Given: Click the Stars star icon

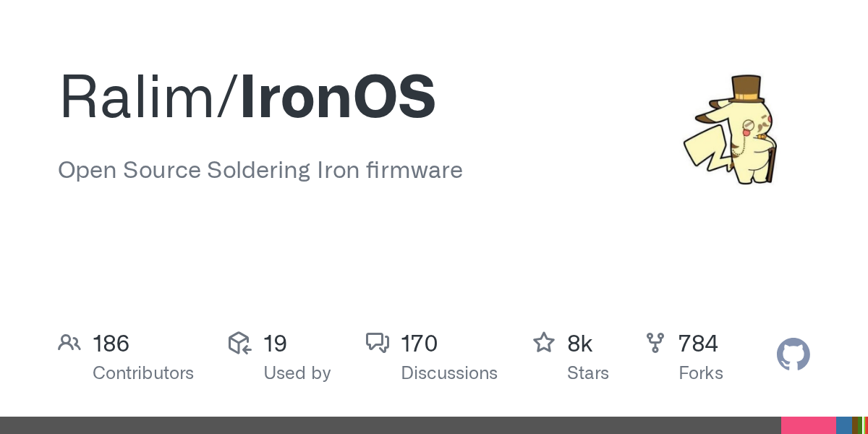Looking at the screenshot, I should tap(543, 343).
